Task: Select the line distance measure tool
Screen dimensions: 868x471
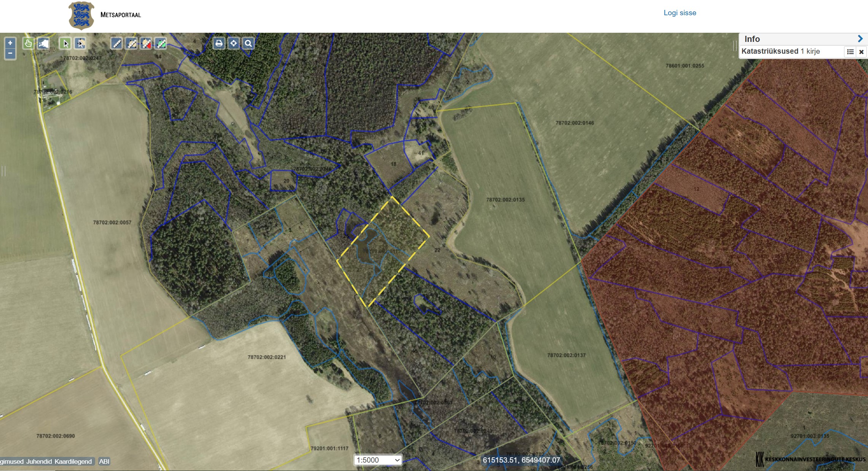Action: [117, 43]
